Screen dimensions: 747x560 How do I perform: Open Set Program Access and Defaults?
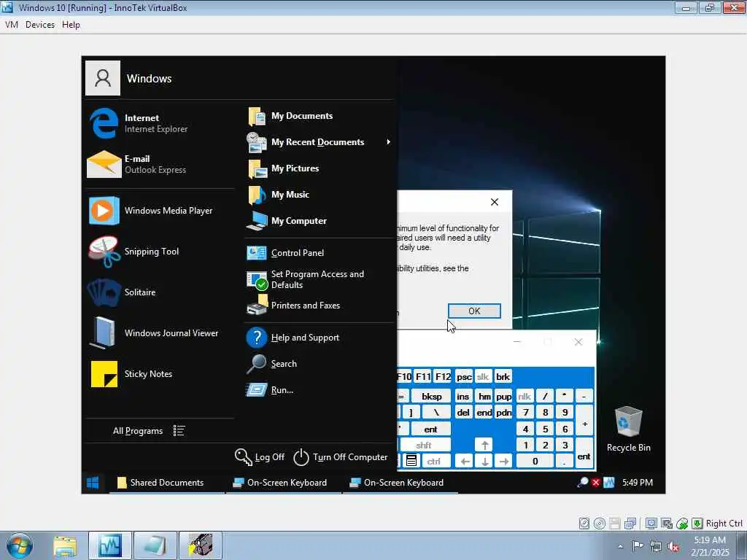point(320,279)
